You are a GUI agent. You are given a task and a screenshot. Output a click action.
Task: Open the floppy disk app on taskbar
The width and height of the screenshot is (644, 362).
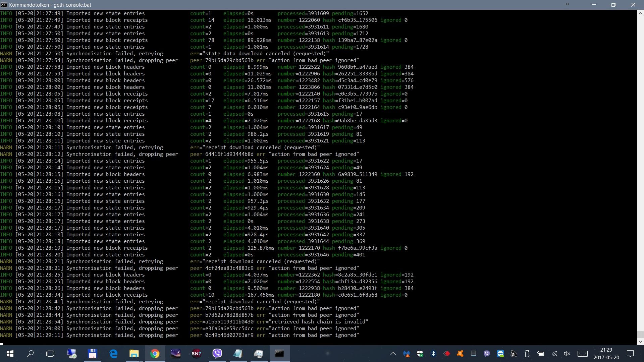[92, 354]
